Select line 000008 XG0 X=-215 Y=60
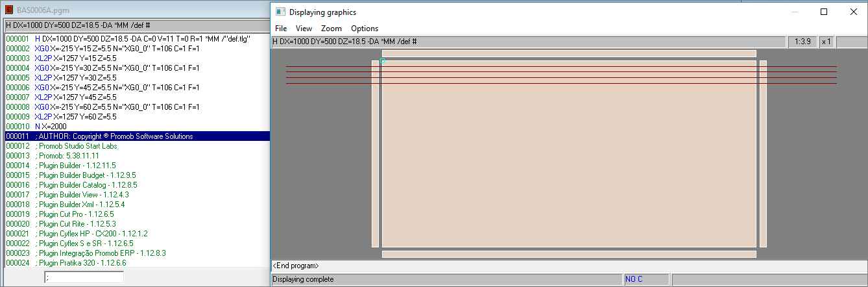This screenshot has width=868, height=287. coord(137,107)
